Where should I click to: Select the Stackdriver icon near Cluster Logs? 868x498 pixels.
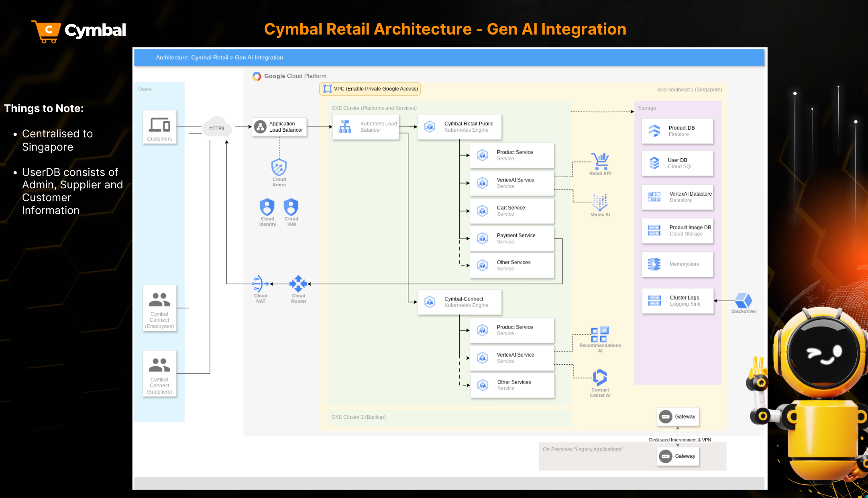744,300
